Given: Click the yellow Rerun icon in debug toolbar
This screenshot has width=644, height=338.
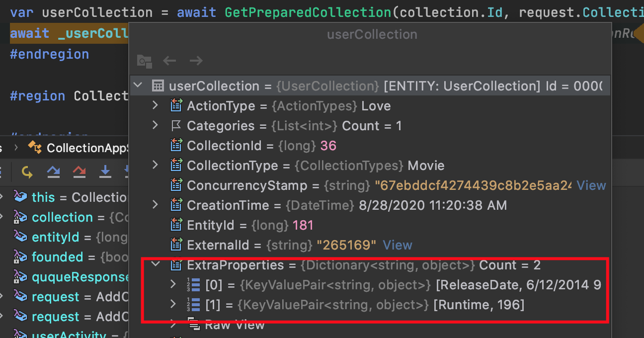Looking at the screenshot, I should coord(27,172).
